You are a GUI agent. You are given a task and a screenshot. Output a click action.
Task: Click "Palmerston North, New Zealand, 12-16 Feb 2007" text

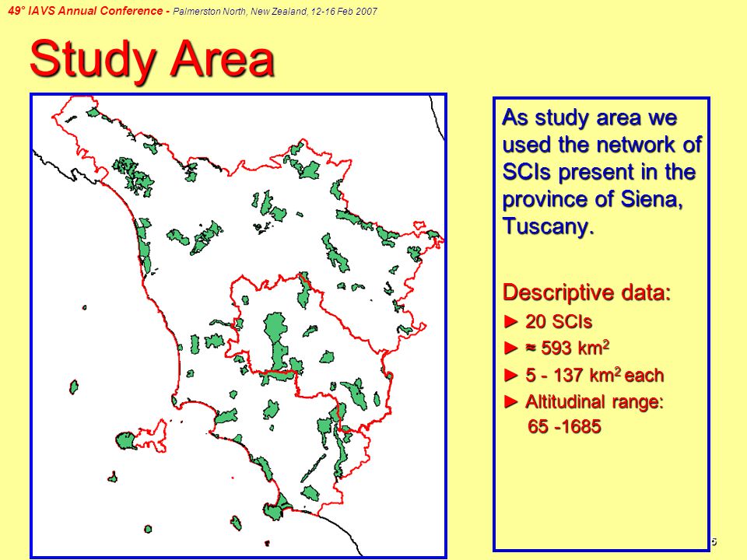275,12
